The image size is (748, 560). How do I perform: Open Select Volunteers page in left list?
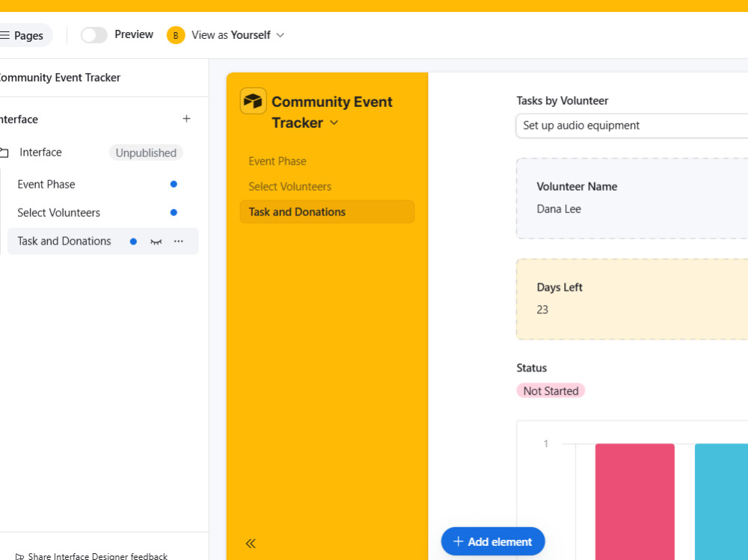58,213
